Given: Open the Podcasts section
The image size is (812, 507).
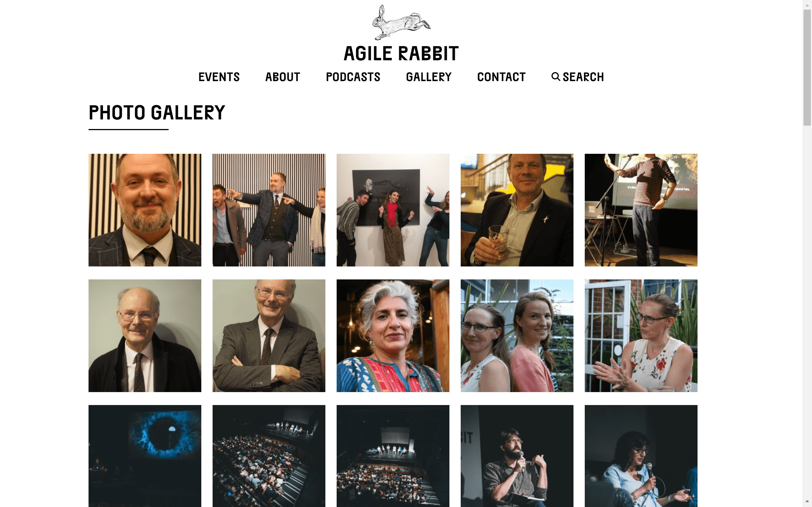Looking at the screenshot, I should 353,77.
